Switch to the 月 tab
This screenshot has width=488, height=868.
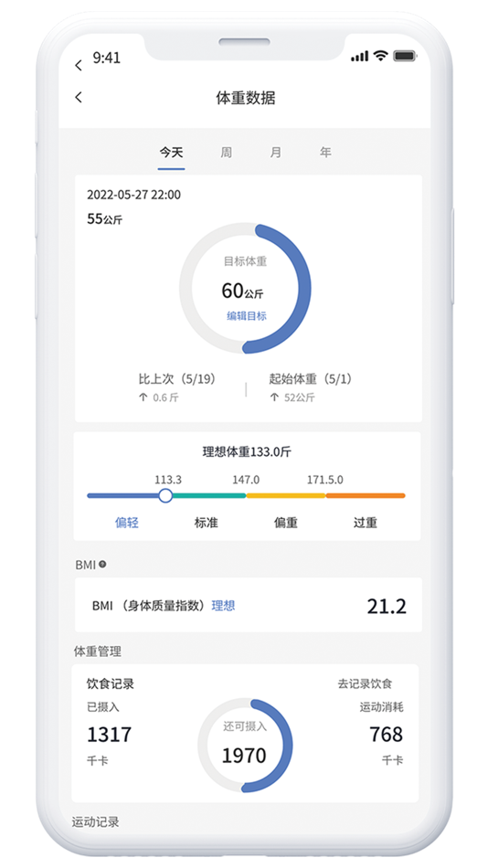pos(275,153)
